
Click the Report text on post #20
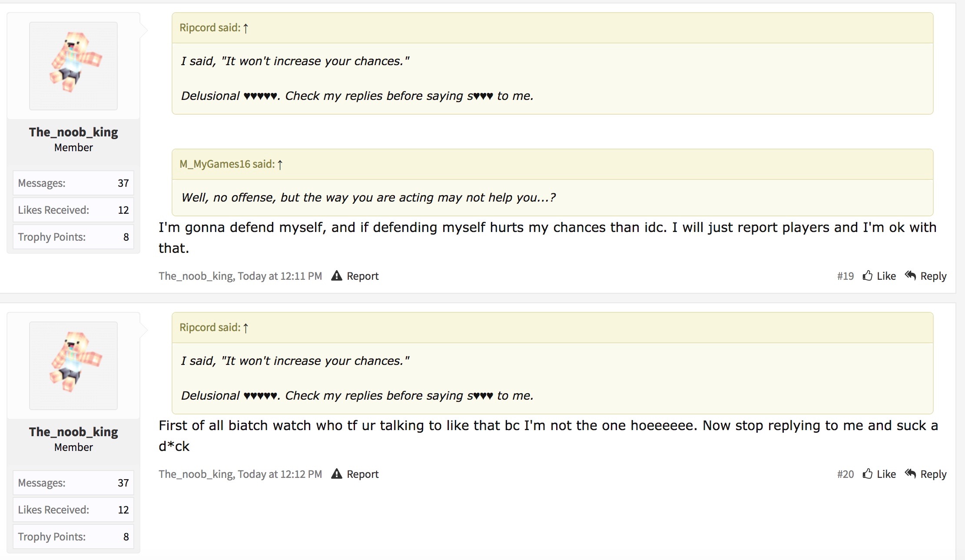click(x=363, y=474)
